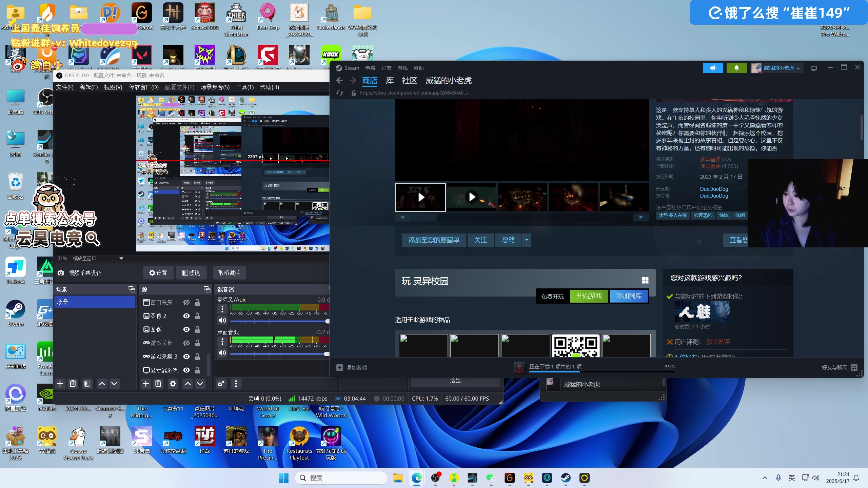The height and width of the screenshot is (488, 868).
Task: Open 工具(T) menu in OBS
Action: click(x=245, y=87)
